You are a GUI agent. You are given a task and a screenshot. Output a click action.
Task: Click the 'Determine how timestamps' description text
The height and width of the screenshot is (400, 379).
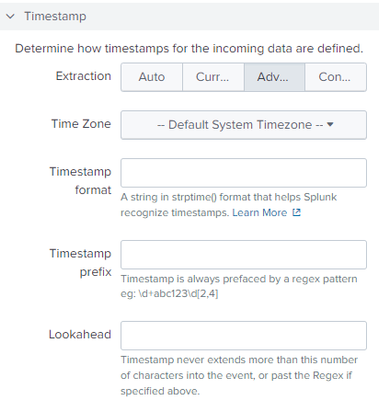tap(189, 49)
